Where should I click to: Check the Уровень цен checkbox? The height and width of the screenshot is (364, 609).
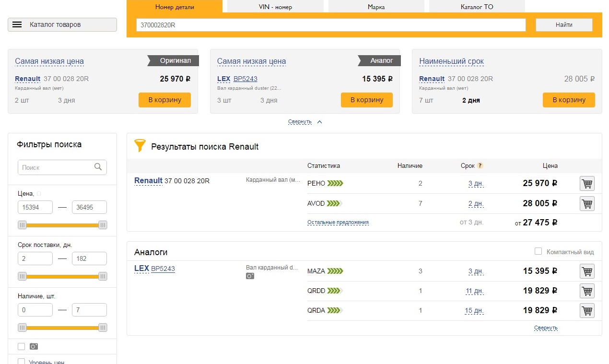pyautogui.click(x=21, y=362)
